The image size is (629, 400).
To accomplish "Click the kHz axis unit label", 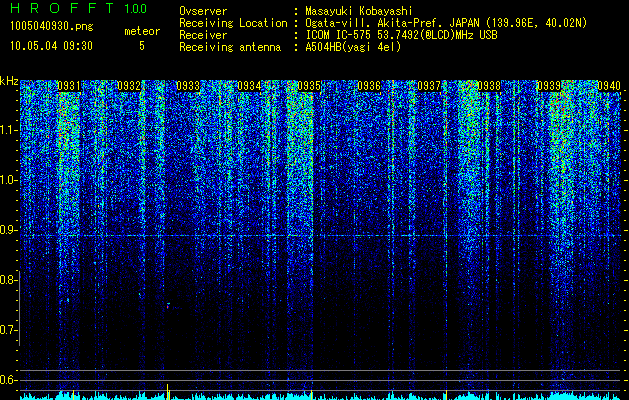I will point(9,81).
